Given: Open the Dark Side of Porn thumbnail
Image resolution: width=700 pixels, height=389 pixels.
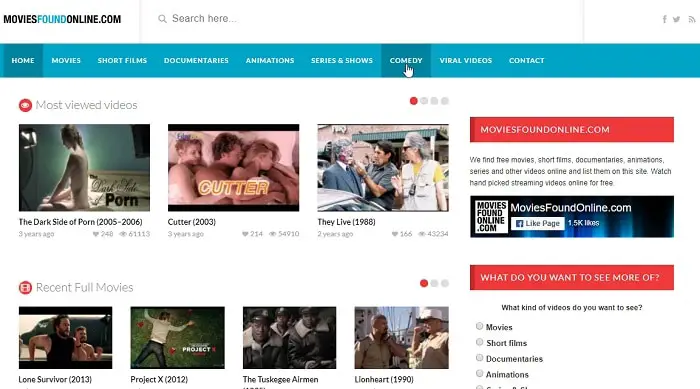Looking at the screenshot, I should [84, 167].
